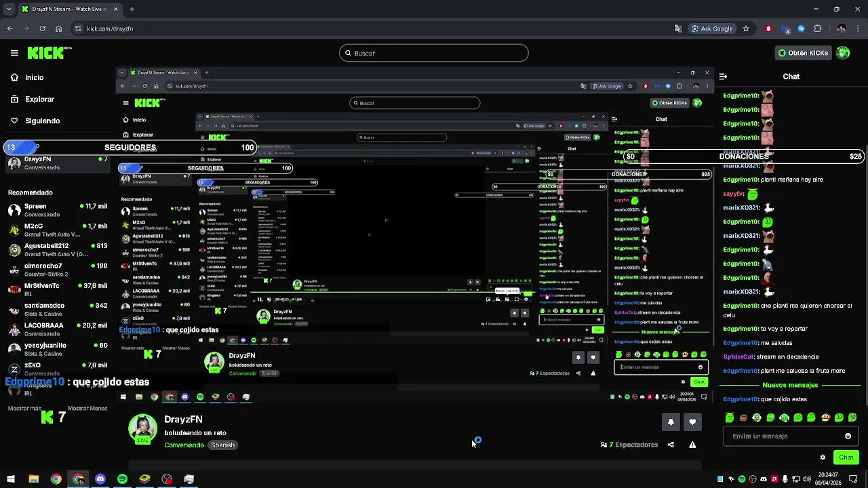Toggle follow with the heart button
Screen dimensions: 868x488
692,422
